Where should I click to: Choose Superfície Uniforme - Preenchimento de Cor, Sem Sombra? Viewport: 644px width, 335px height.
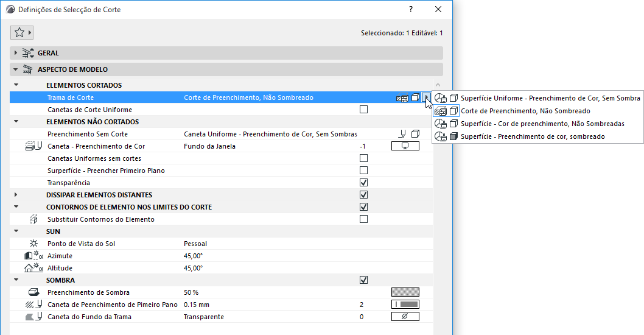[537, 98]
